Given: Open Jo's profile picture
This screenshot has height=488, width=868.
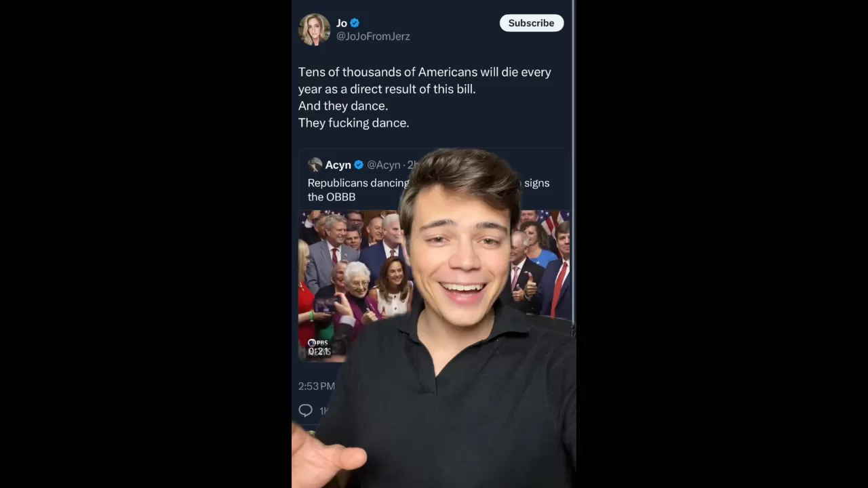Looking at the screenshot, I should tap(314, 30).
